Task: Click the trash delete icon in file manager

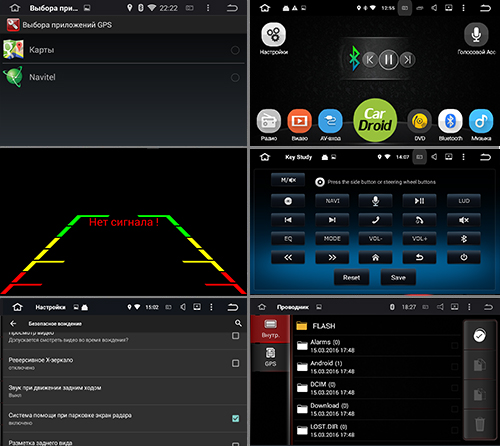Action: 480,424
